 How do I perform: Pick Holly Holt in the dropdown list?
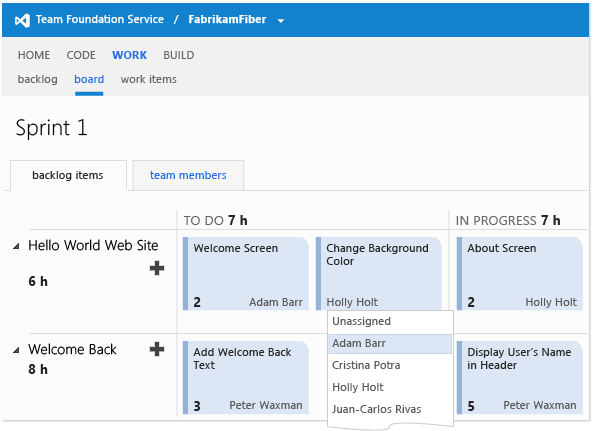[390, 387]
